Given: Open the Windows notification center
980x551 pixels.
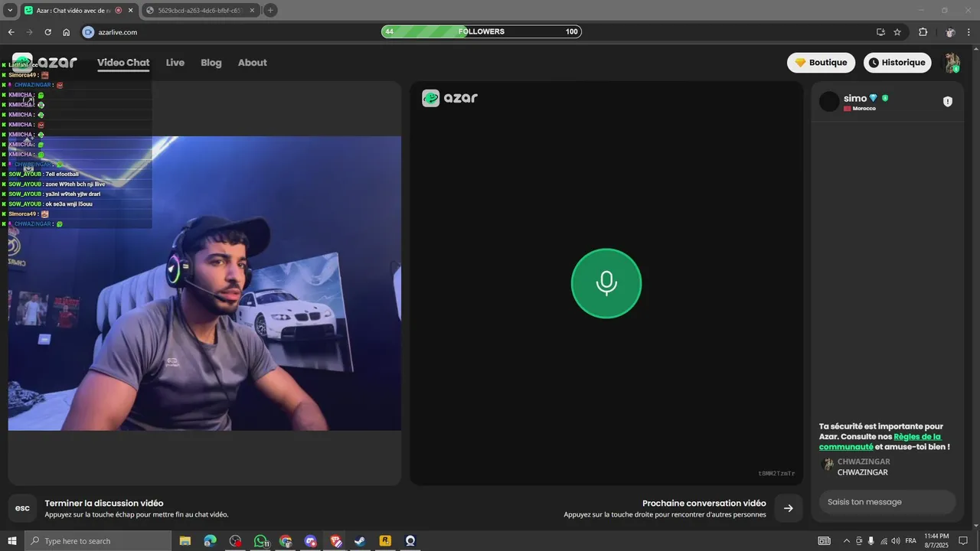Looking at the screenshot, I should pos(963,541).
